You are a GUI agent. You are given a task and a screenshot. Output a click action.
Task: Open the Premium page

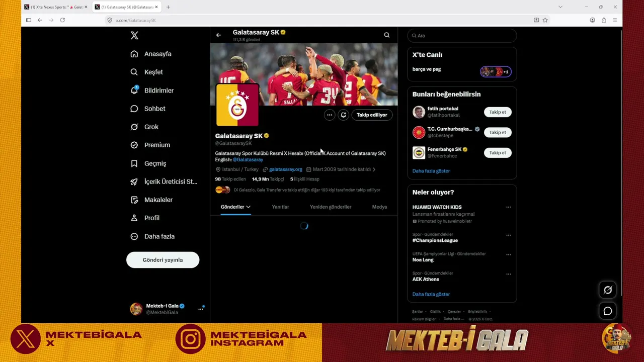coord(150,145)
